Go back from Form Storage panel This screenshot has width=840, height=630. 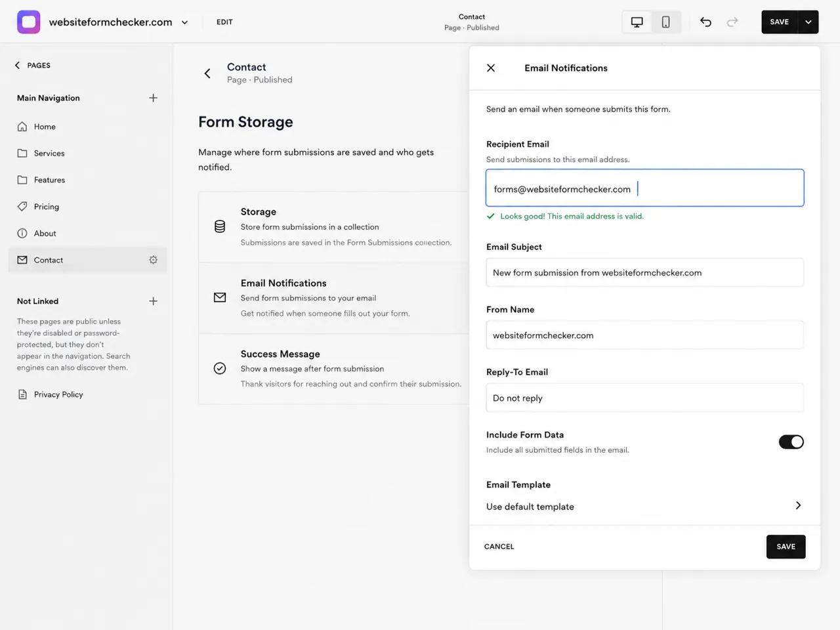tap(207, 73)
